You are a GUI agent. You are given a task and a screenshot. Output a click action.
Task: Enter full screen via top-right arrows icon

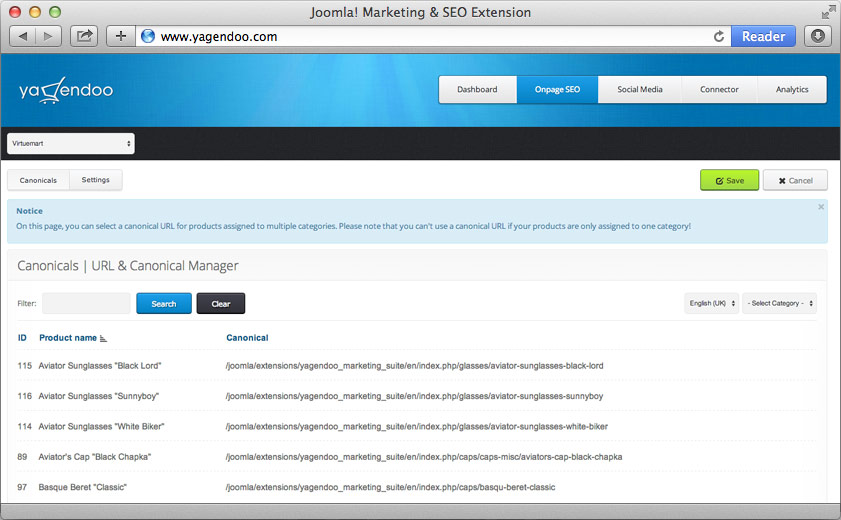click(x=828, y=12)
